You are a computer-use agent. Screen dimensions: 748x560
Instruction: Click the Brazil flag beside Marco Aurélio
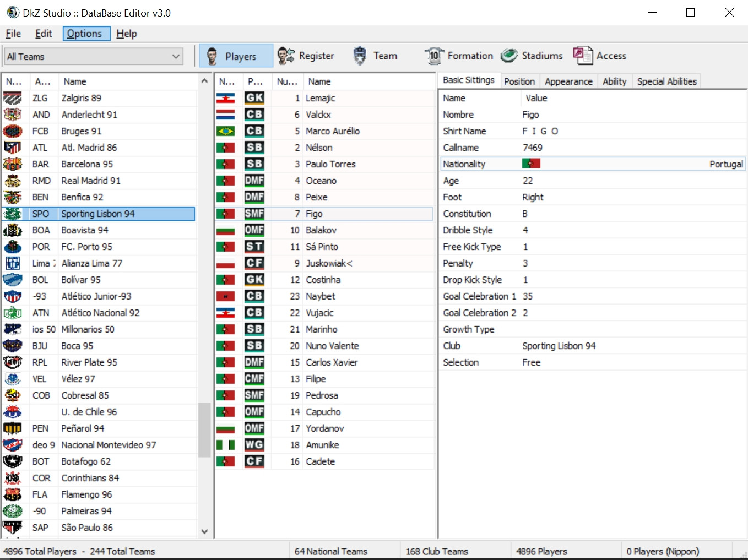225,131
